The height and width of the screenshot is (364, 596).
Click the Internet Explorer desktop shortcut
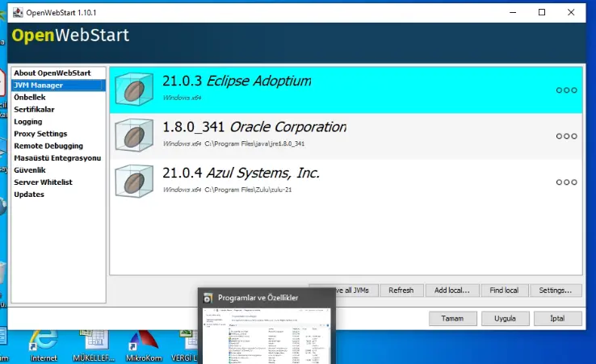click(x=44, y=345)
